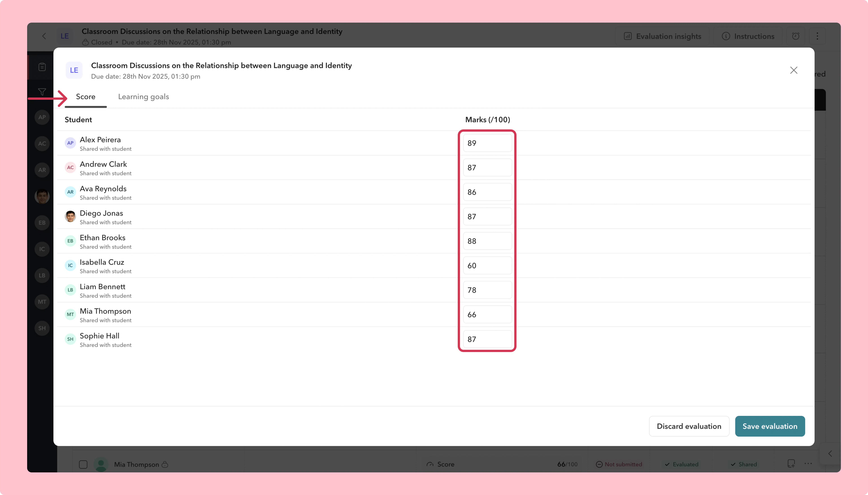Viewport: 868px width, 495px height.
Task: Click Sophie Hall's SH avatar in the dialog list
Action: pyautogui.click(x=70, y=339)
